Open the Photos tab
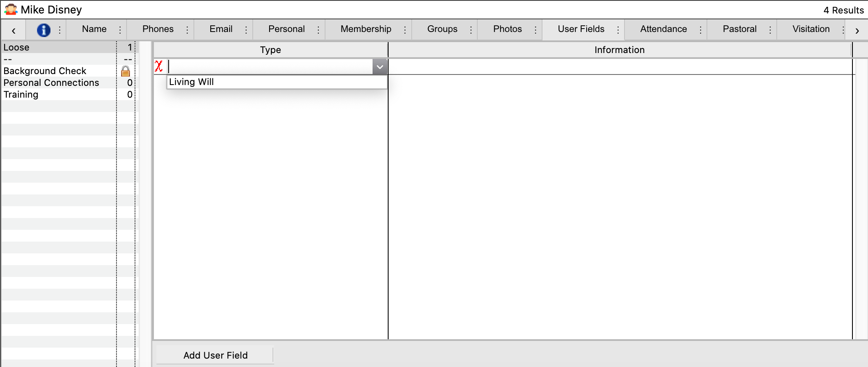The image size is (868, 367). [x=507, y=29]
